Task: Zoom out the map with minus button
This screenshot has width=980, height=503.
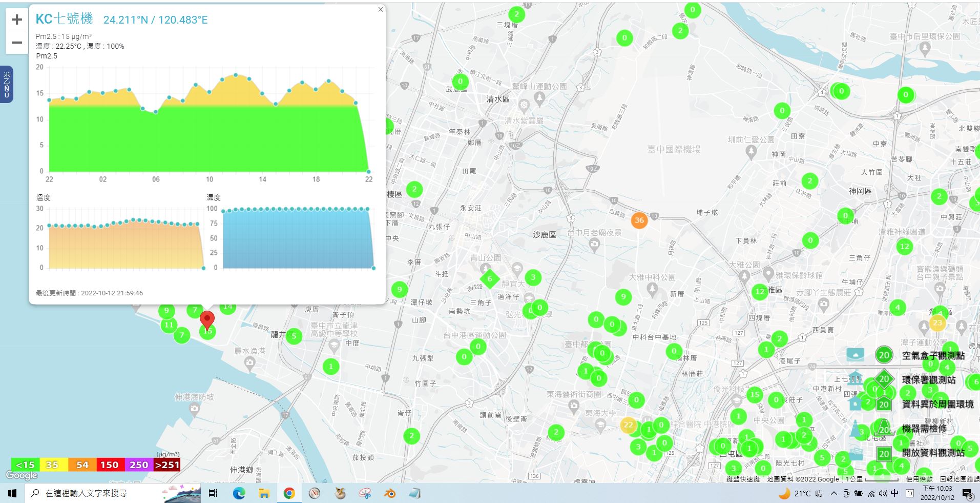Action: coord(17,43)
